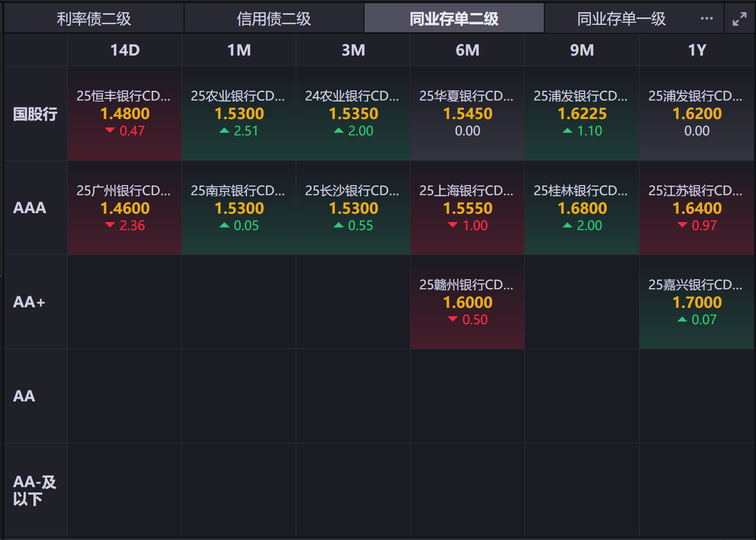Image resolution: width=756 pixels, height=540 pixels.
Task: Click the down arrow beside change 1.00
Action: click(x=453, y=225)
